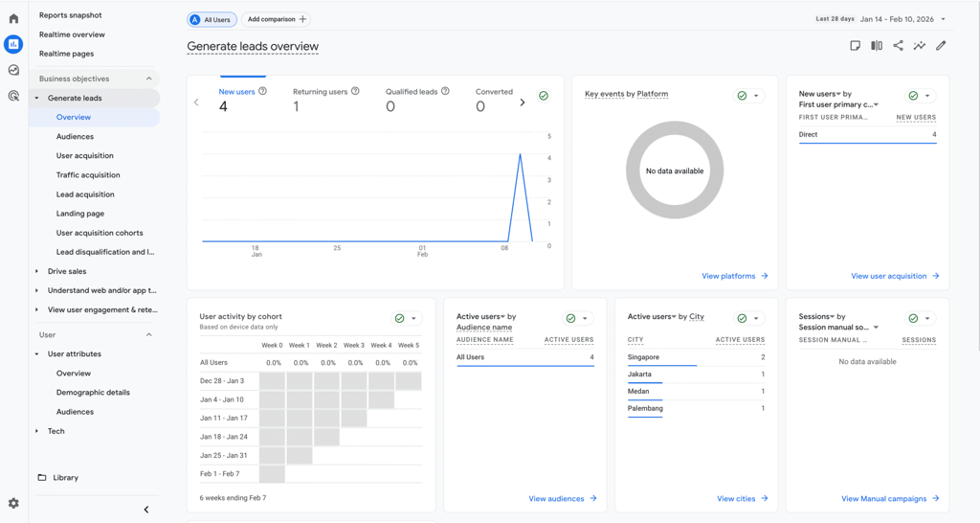The width and height of the screenshot is (980, 523).
Task: Follow the View cities link
Action: [742, 499]
